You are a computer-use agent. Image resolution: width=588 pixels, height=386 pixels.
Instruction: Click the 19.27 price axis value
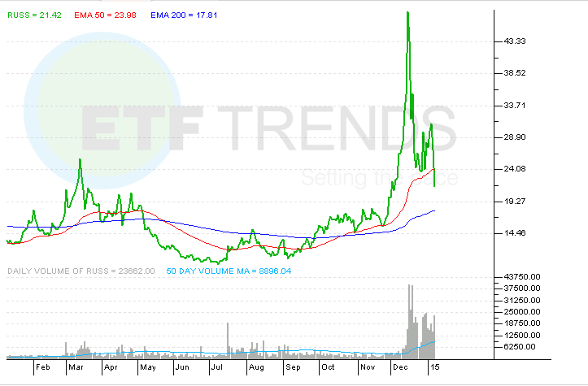tap(515, 202)
